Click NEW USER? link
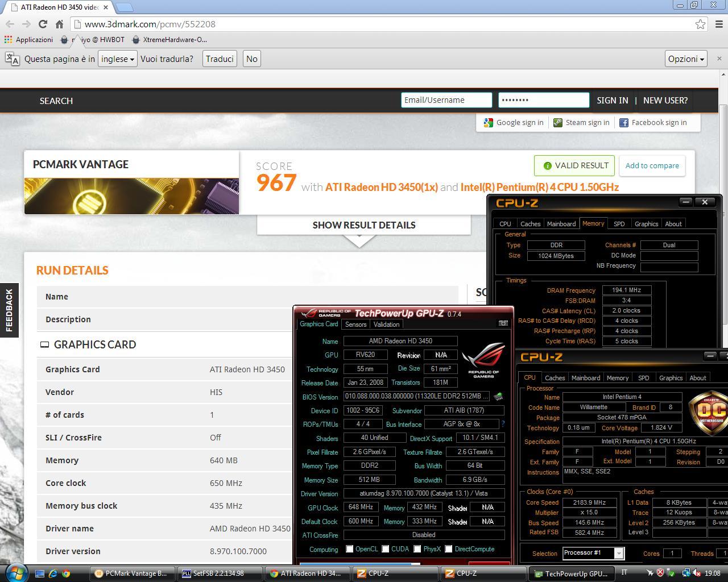 coord(665,100)
